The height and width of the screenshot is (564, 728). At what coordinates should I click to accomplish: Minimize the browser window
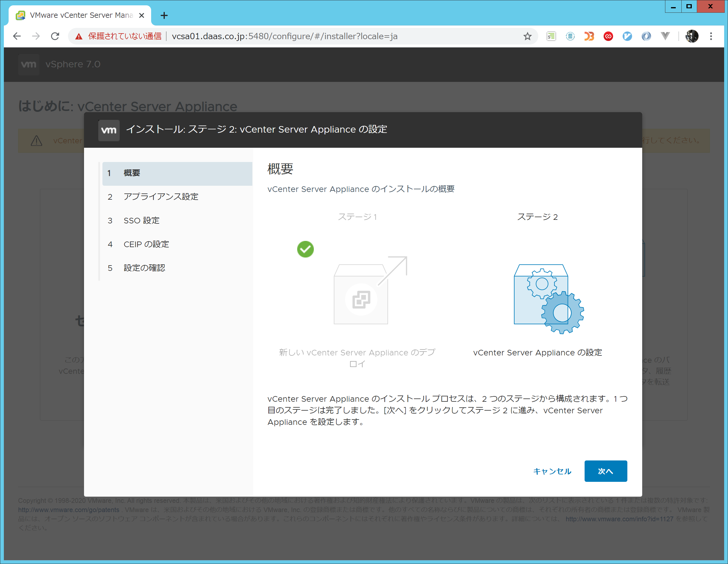coord(673,6)
